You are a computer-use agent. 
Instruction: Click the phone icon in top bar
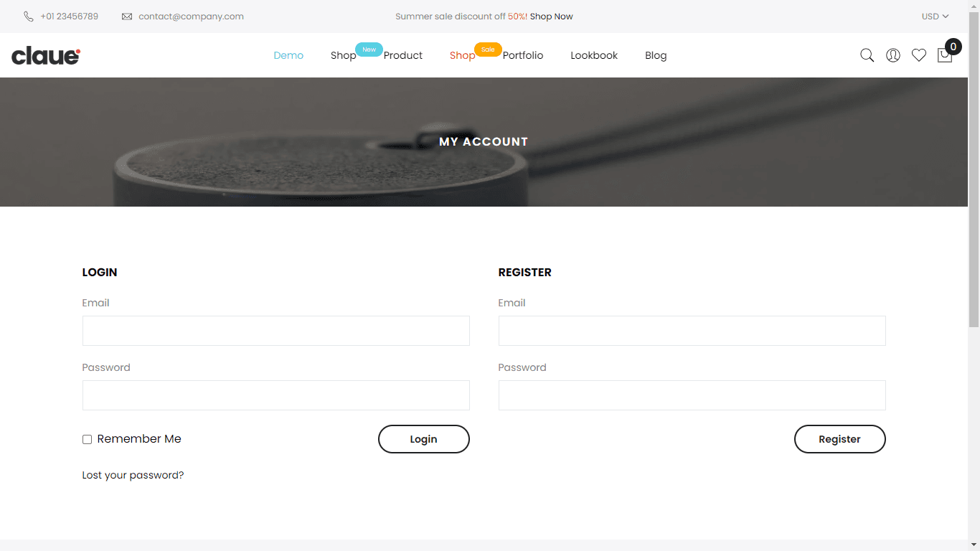coord(29,17)
